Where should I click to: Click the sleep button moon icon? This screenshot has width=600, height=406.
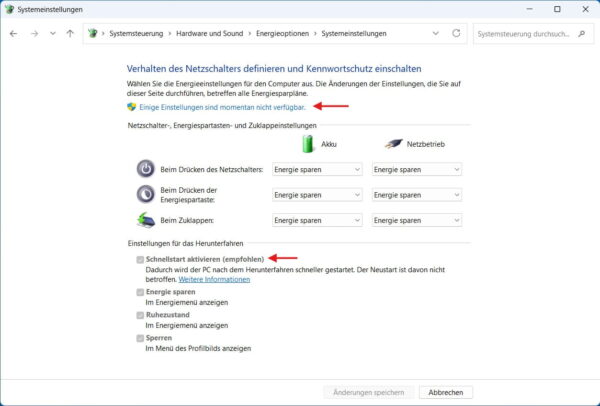tap(146, 194)
